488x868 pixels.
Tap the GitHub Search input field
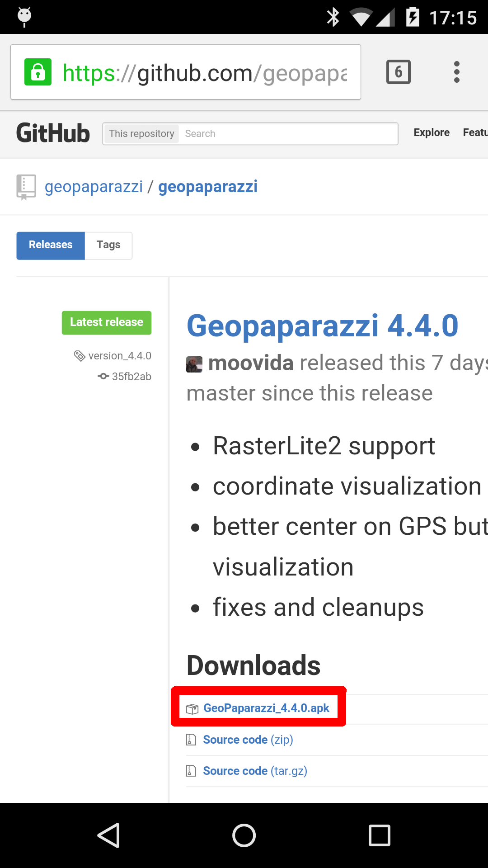288,133
